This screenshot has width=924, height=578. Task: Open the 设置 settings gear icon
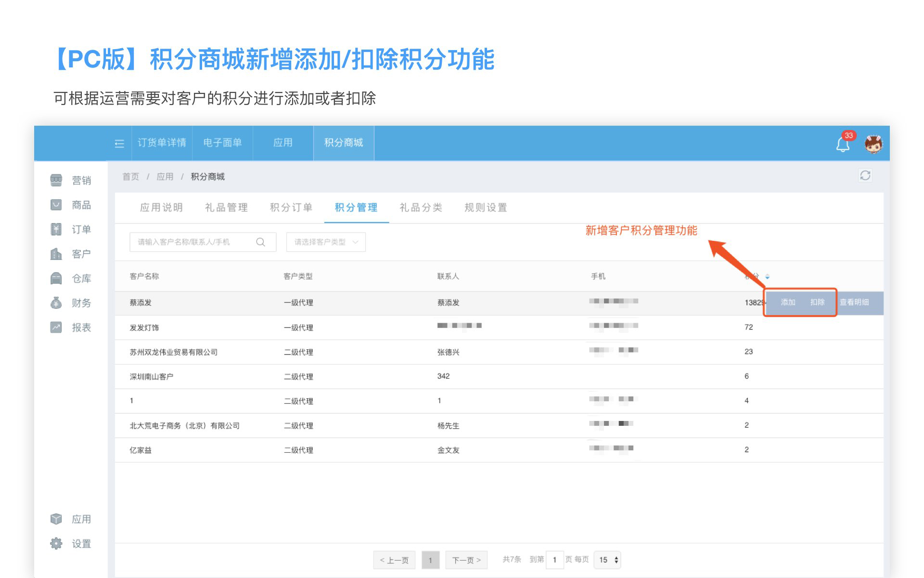tap(56, 544)
